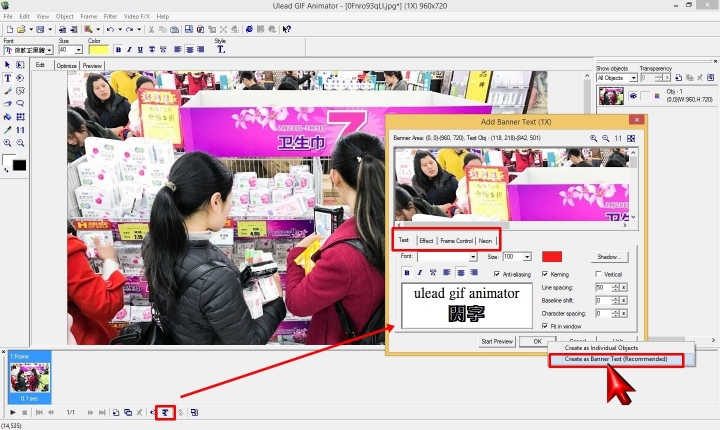This screenshot has height=430, width=720.
Task: Click the yellow Color swatch in attribute toolbar
Action: [99, 50]
